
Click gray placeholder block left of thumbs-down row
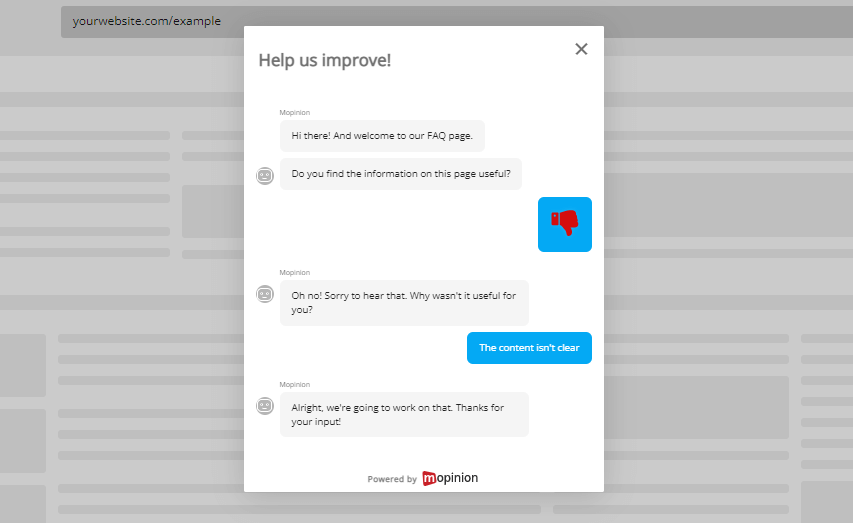pos(210,211)
